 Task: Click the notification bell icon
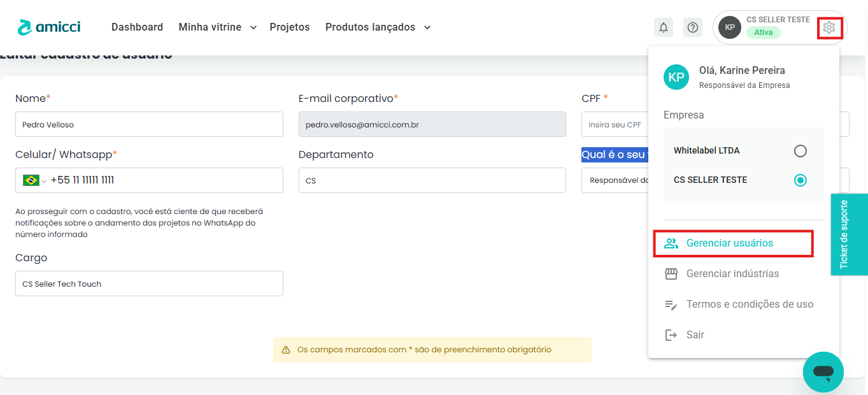664,27
